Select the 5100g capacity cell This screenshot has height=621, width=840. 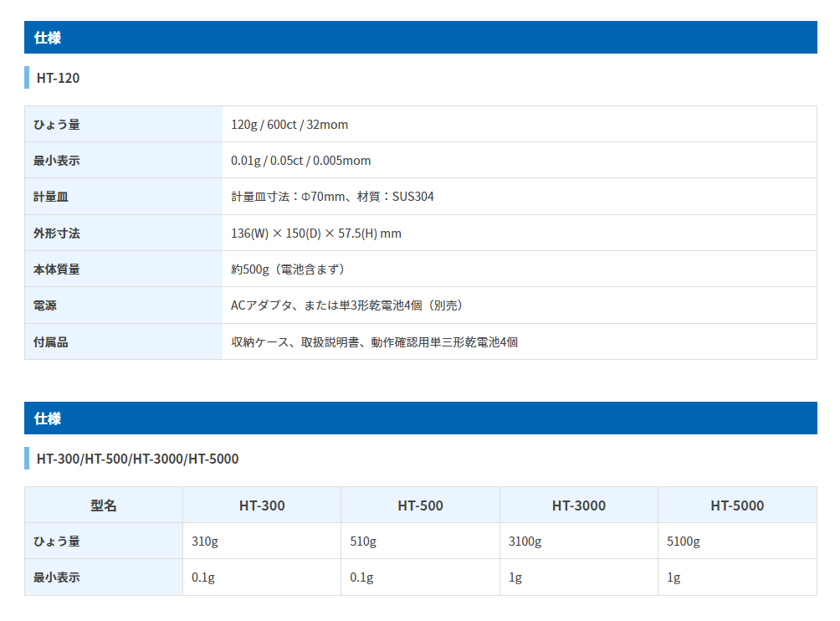click(683, 541)
